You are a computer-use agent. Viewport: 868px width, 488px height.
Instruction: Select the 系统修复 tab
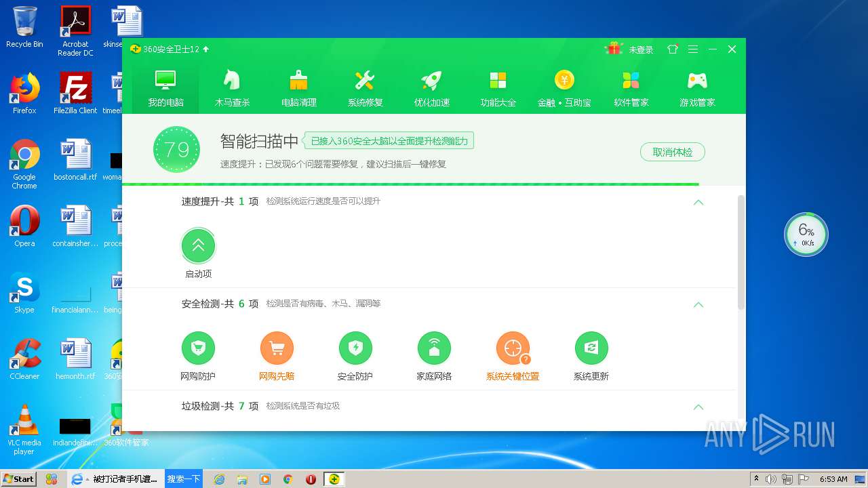tap(365, 88)
